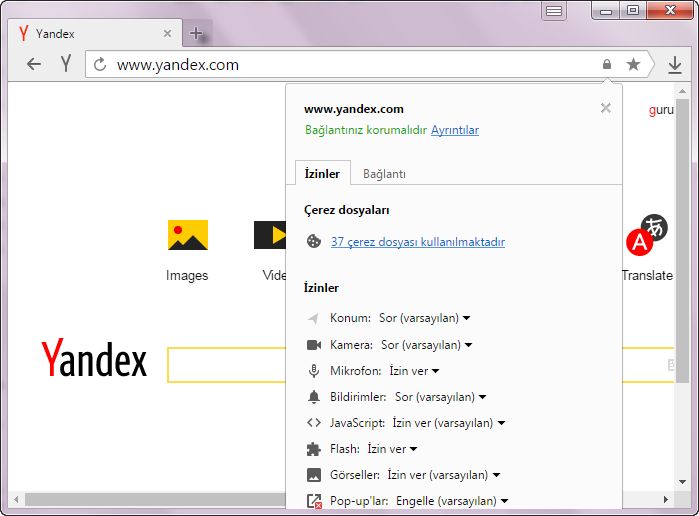
Task: Open browser menu hamburger button
Action: click(x=554, y=11)
